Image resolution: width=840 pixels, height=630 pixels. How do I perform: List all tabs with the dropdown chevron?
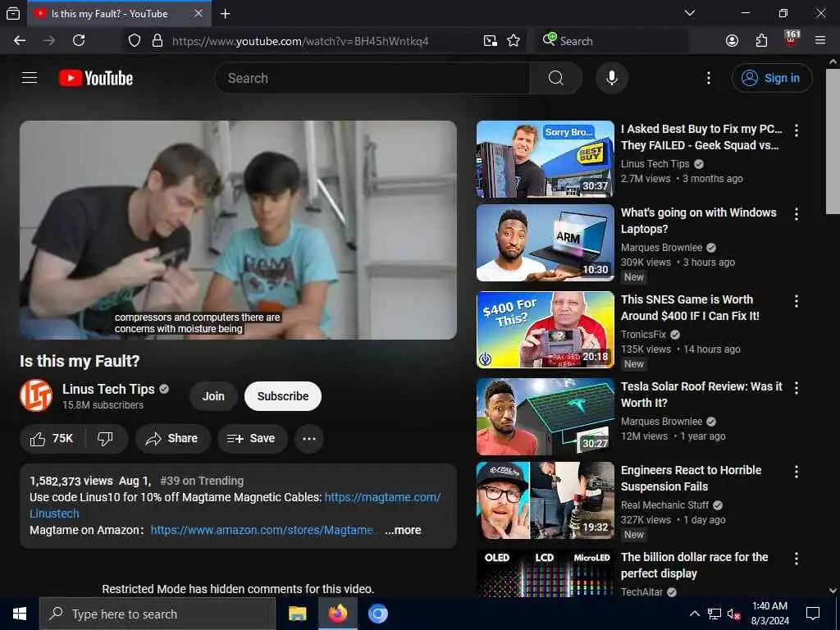click(x=690, y=13)
